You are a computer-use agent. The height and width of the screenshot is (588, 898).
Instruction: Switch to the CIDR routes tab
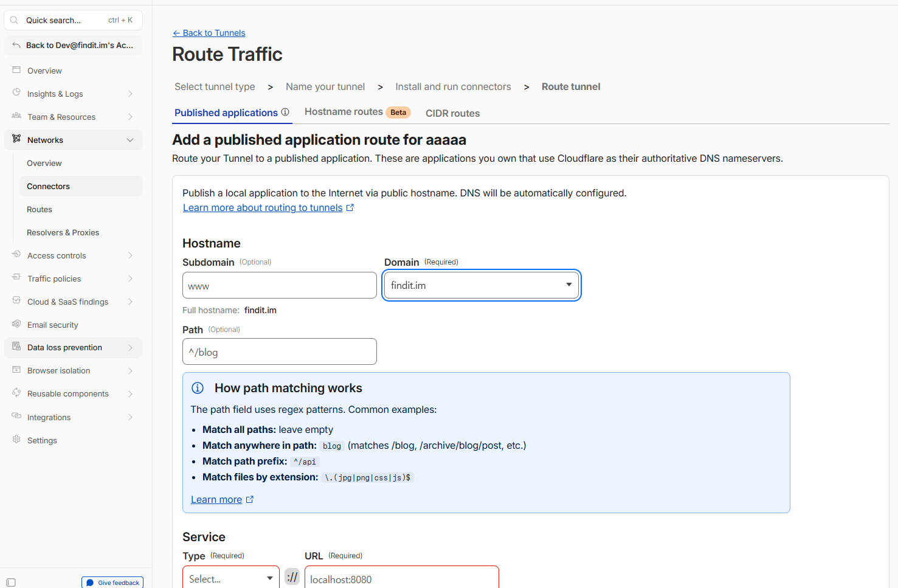tap(452, 113)
